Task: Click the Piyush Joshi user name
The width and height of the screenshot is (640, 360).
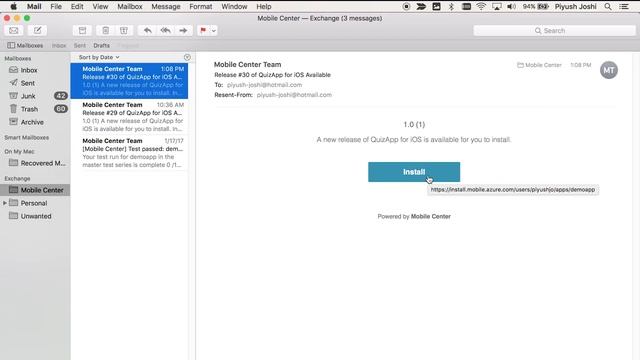Action: [x=576, y=7]
